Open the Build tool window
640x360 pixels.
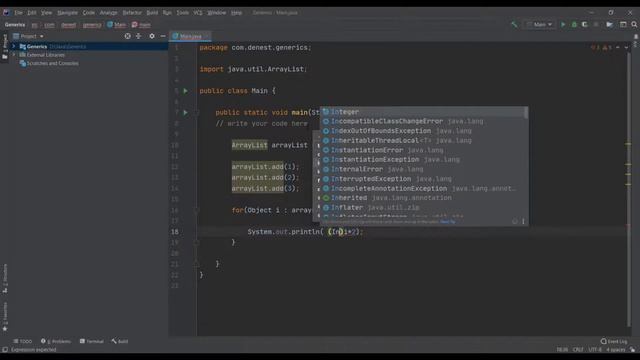120,341
